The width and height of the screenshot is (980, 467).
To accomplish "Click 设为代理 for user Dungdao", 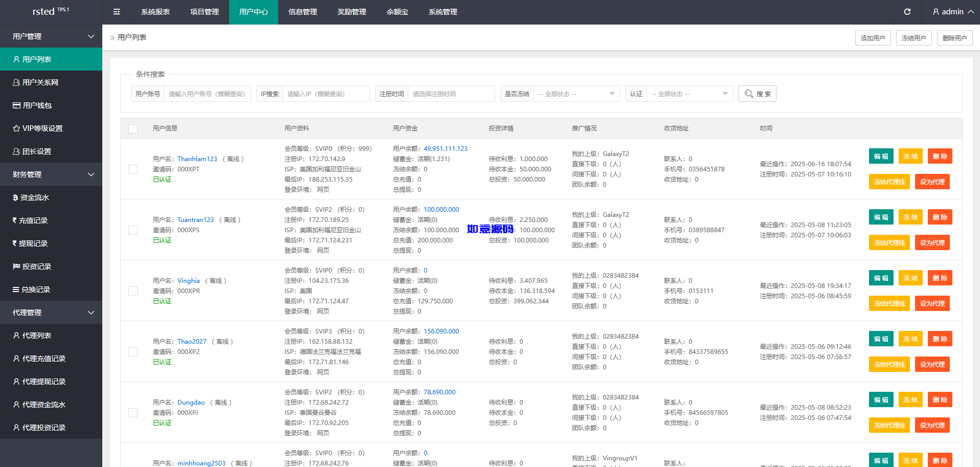I will (932, 425).
